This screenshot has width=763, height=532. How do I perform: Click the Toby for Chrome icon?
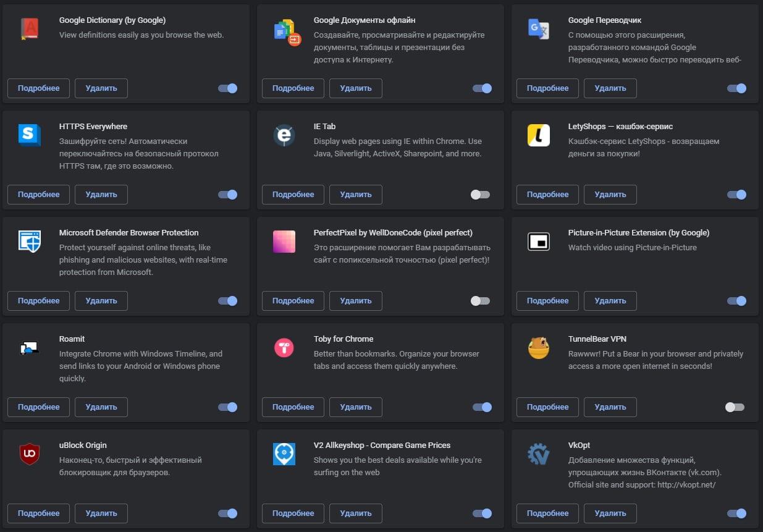click(284, 348)
